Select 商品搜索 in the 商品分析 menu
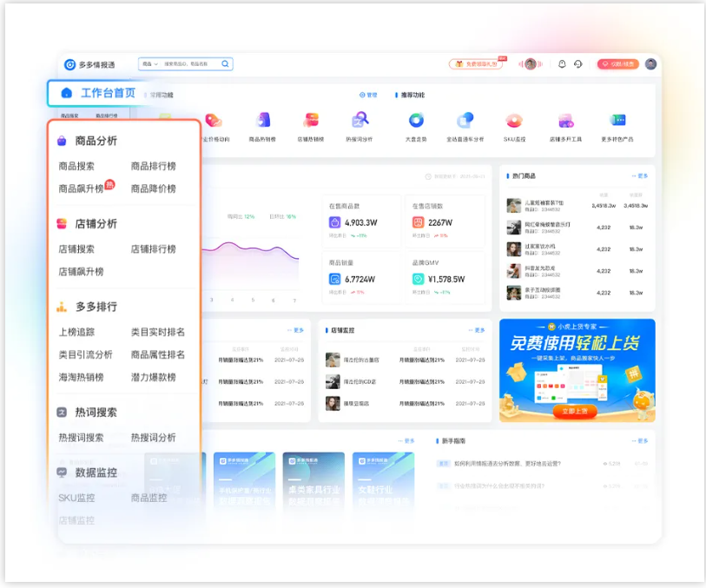706x588 pixels. (x=80, y=164)
